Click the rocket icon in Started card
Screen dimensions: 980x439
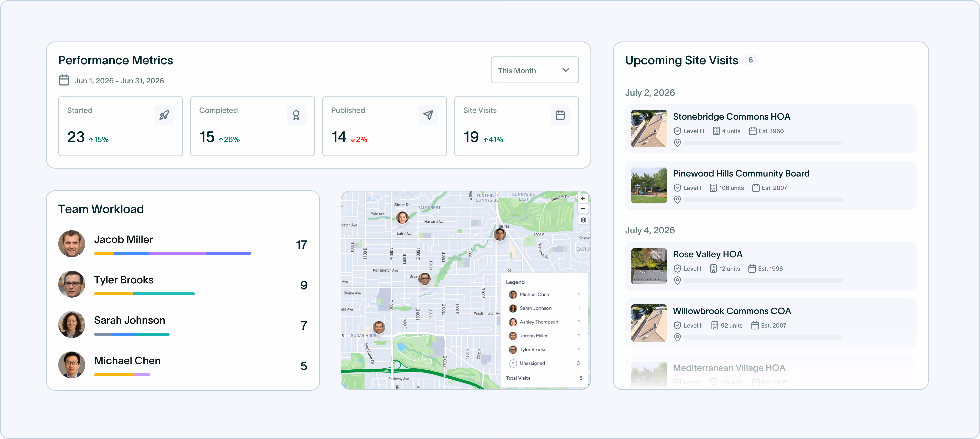164,115
